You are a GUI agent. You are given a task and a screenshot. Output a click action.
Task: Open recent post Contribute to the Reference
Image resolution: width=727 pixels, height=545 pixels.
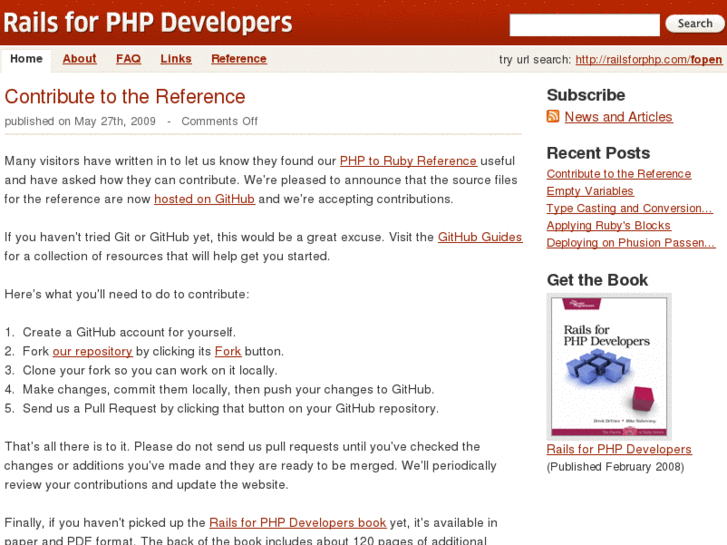pos(619,174)
